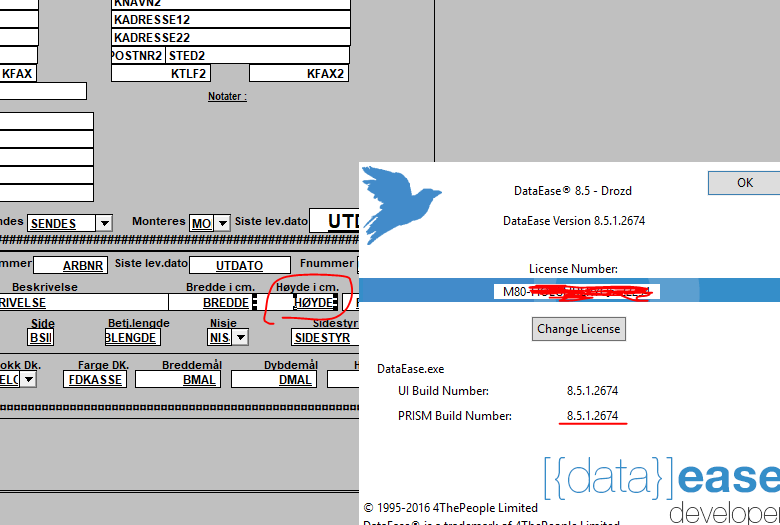
Task: Select the KFAX field
Action: pyautogui.click(x=18, y=73)
